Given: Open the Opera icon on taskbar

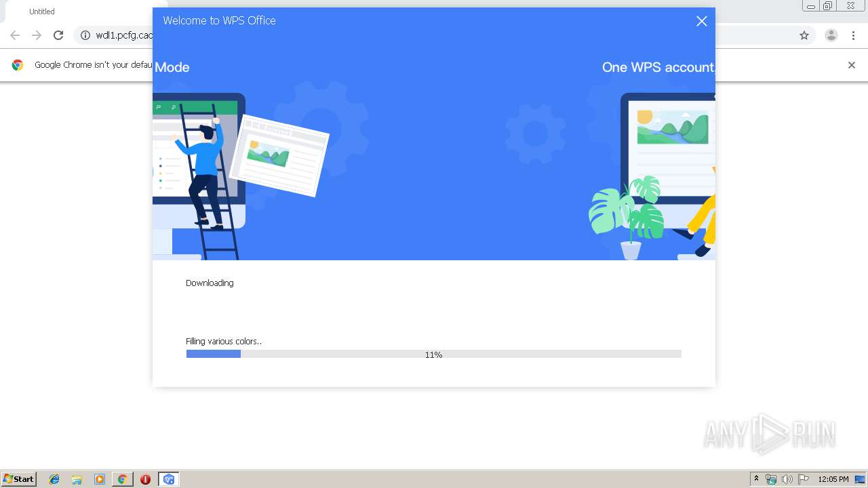Looking at the screenshot, I should pyautogui.click(x=145, y=479).
